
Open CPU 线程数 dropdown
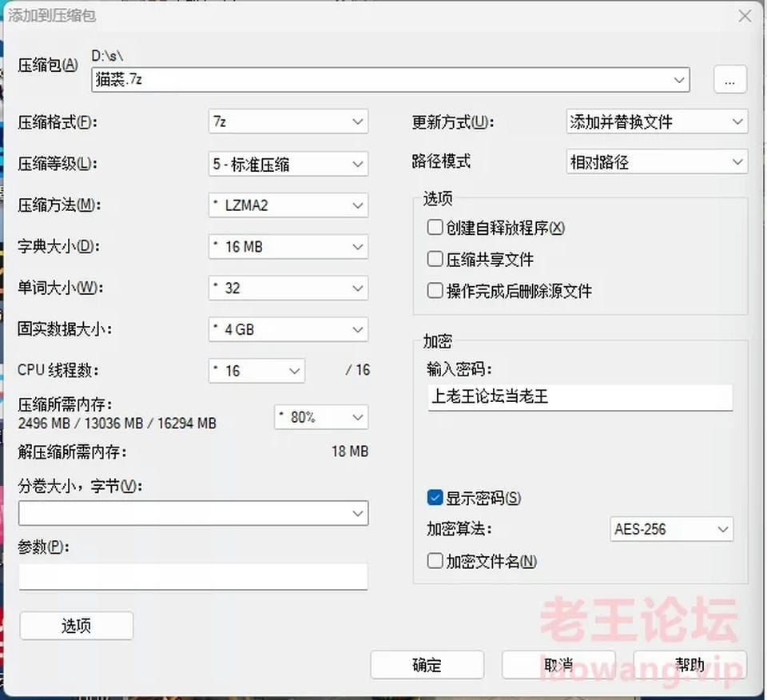pos(256,371)
